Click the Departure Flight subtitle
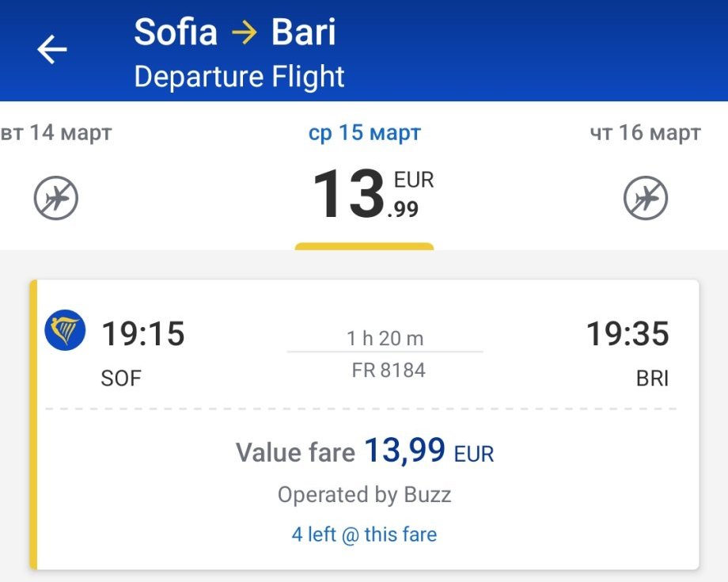Screen dimensions: 728x582 [239, 77]
